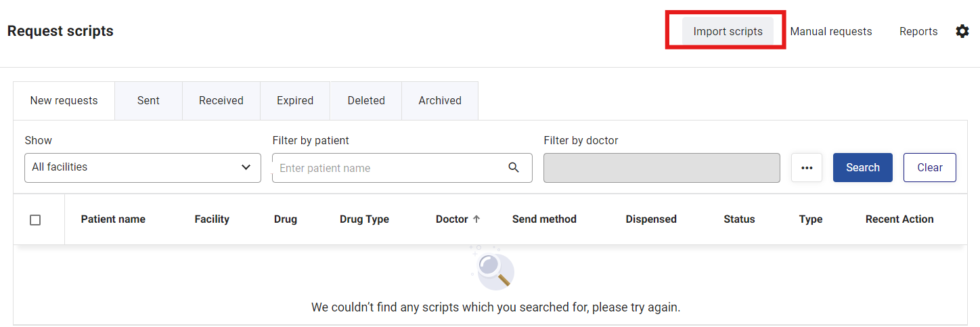Click the Facility column header
The height and width of the screenshot is (327, 980).
[212, 219]
